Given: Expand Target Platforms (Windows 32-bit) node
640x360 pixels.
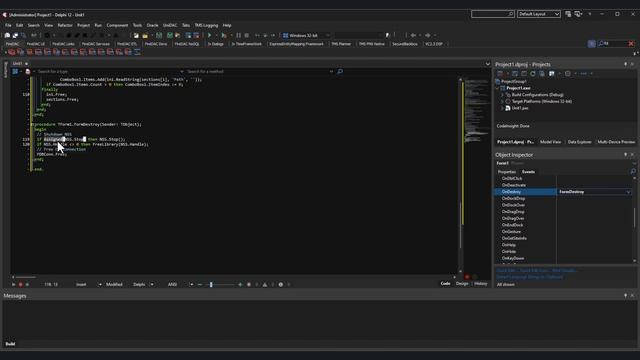Looking at the screenshot, I should click(503, 101).
